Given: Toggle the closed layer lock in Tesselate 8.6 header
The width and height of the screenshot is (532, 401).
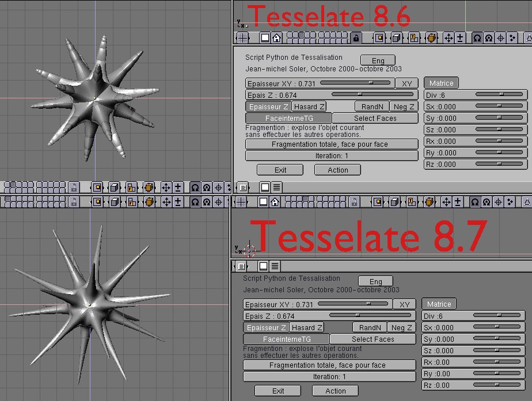Looking at the screenshot, I should [x=356, y=37].
